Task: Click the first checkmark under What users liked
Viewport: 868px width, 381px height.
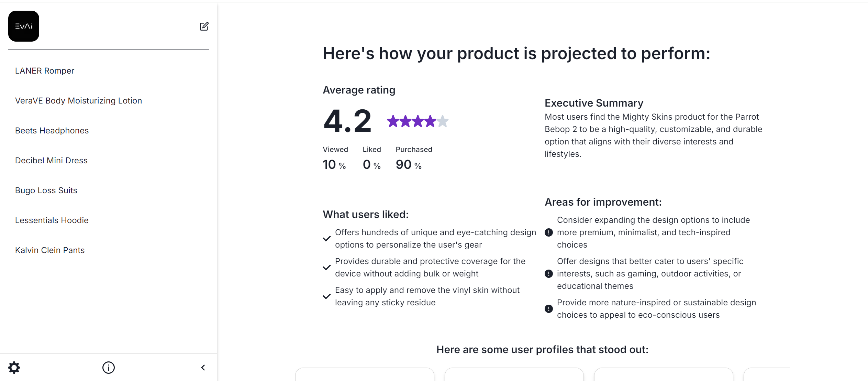Action: click(x=327, y=239)
